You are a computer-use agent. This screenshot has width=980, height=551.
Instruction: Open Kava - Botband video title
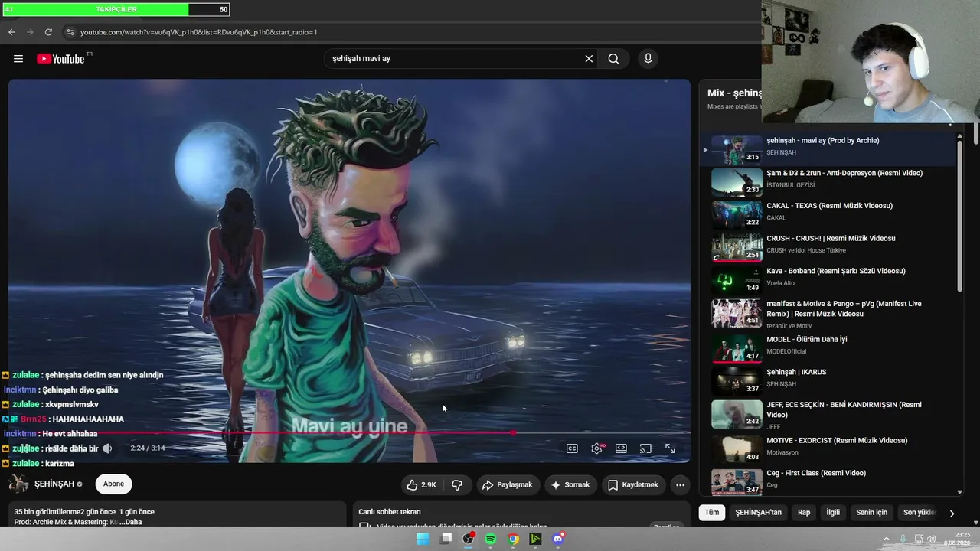coord(836,271)
